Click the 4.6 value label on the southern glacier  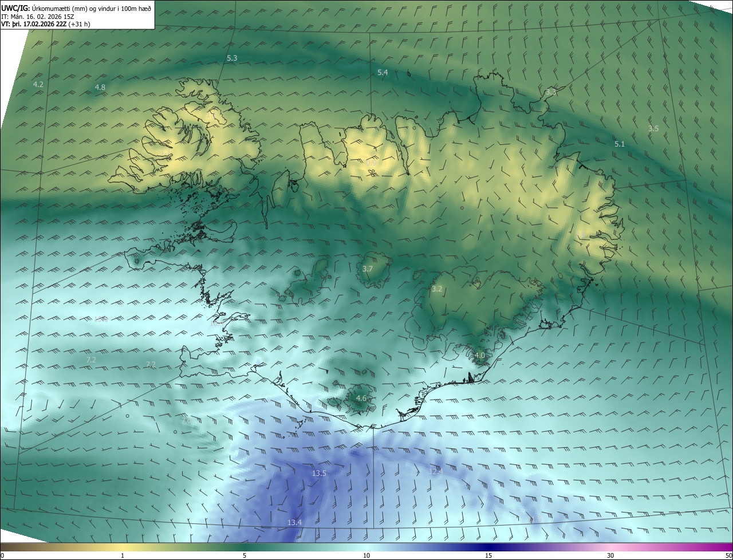361,399
